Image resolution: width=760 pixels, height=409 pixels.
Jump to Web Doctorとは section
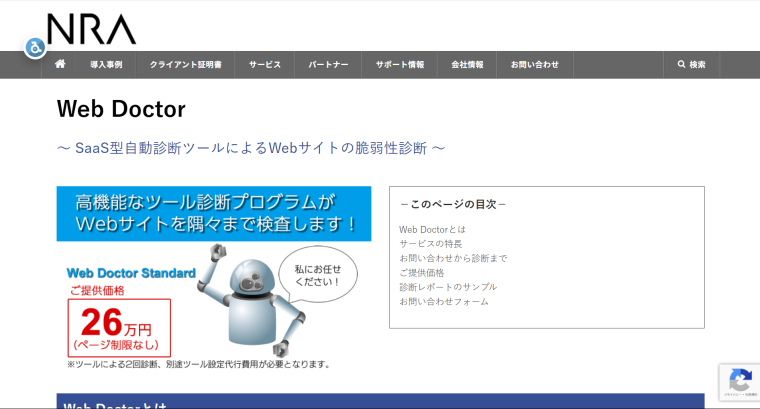click(x=432, y=229)
